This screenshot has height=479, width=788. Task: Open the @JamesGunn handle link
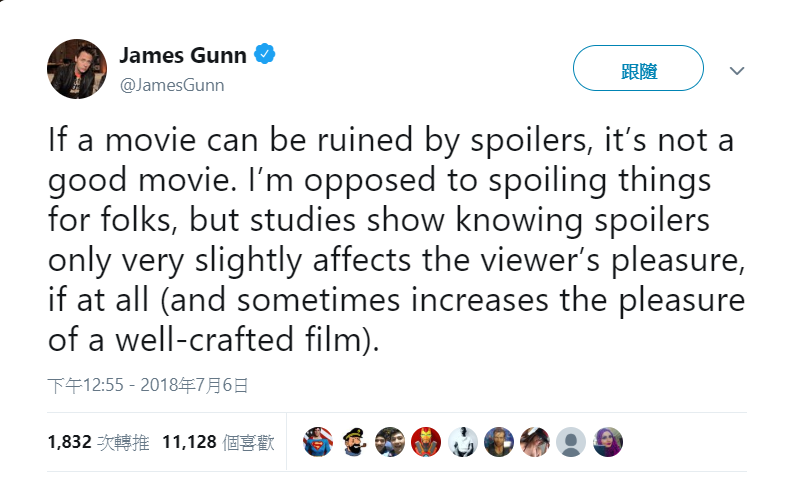point(171,85)
